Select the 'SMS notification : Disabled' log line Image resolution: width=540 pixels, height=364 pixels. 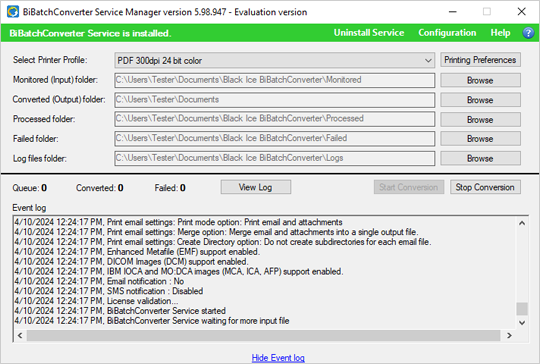pos(108,291)
